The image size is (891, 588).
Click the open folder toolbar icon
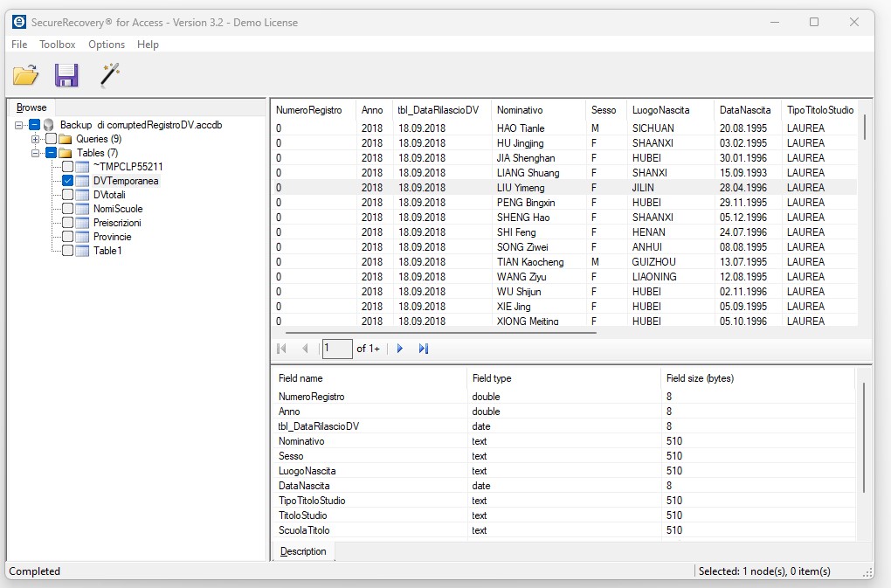tap(25, 76)
